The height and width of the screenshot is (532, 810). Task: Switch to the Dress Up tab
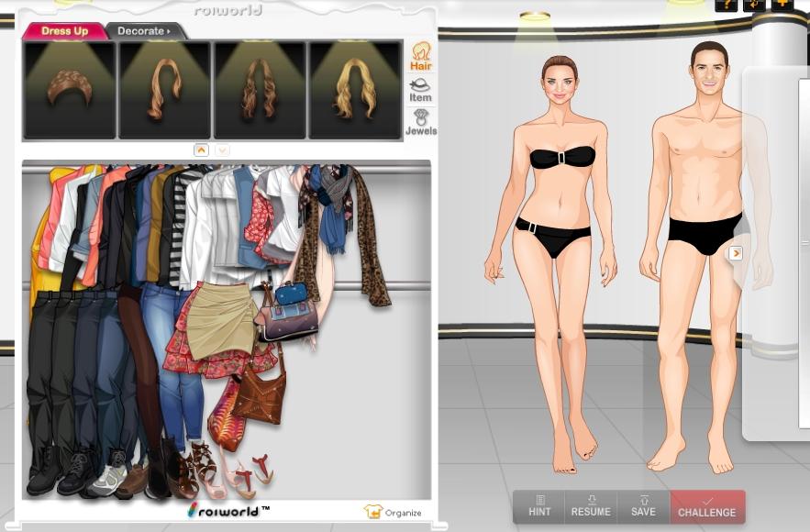(x=64, y=31)
